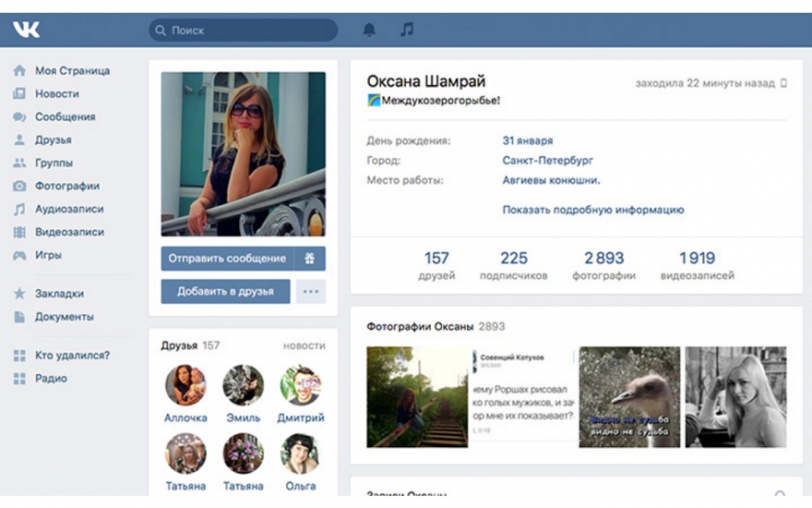Click the новости link in friends block
Viewport: 812px width, 508px height.
pyautogui.click(x=304, y=345)
